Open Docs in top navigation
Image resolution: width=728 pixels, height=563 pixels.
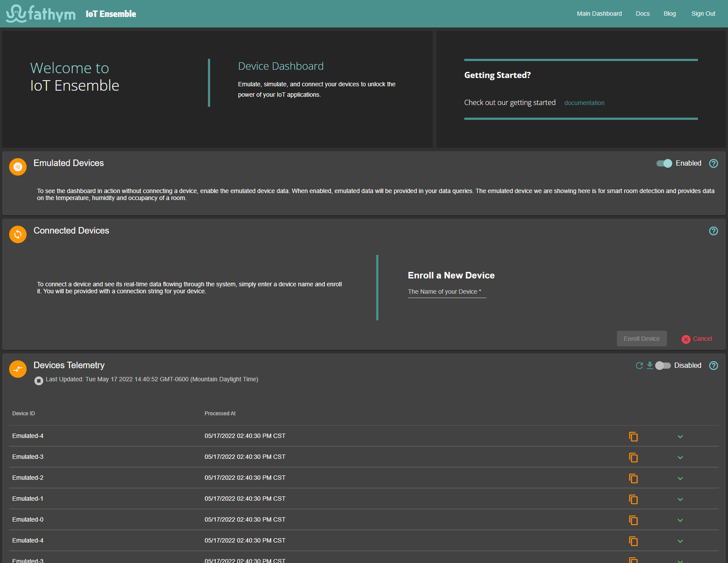[x=643, y=14]
